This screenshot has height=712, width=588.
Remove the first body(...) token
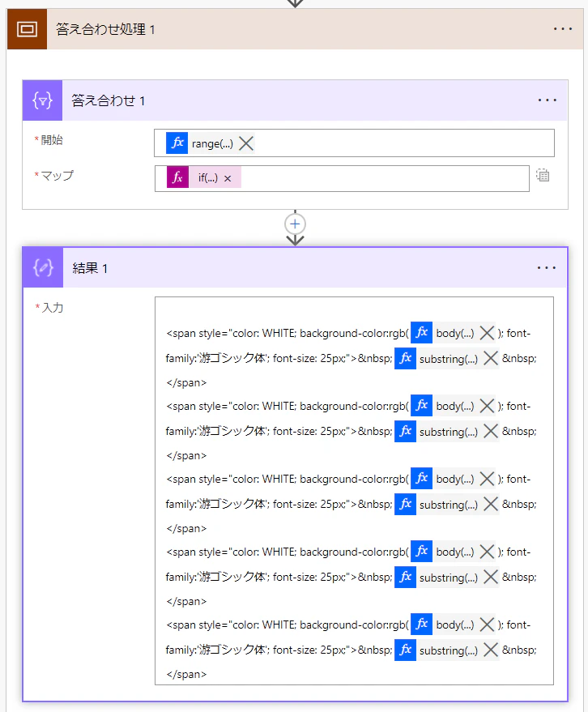click(487, 333)
